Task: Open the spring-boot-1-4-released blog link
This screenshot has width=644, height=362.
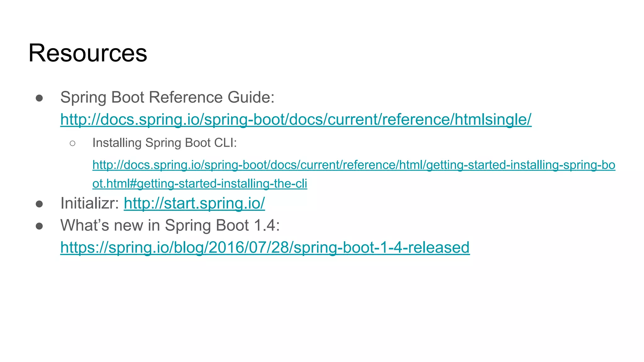Action: [265, 248]
